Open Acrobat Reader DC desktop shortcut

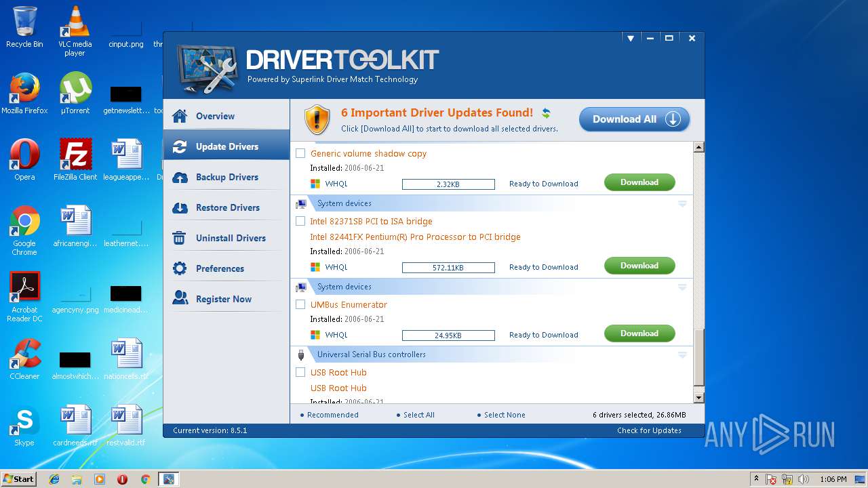pyautogui.click(x=25, y=297)
